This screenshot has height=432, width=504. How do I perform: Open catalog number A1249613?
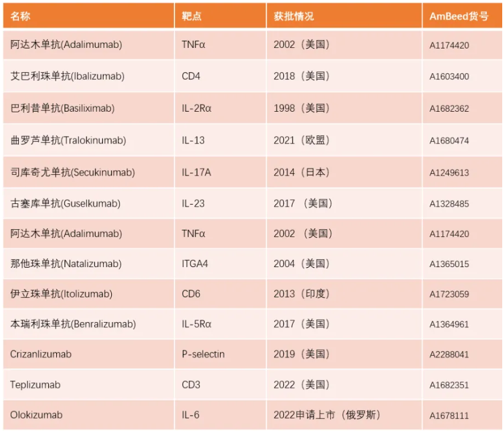pyautogui.click(x=449, y=173)
